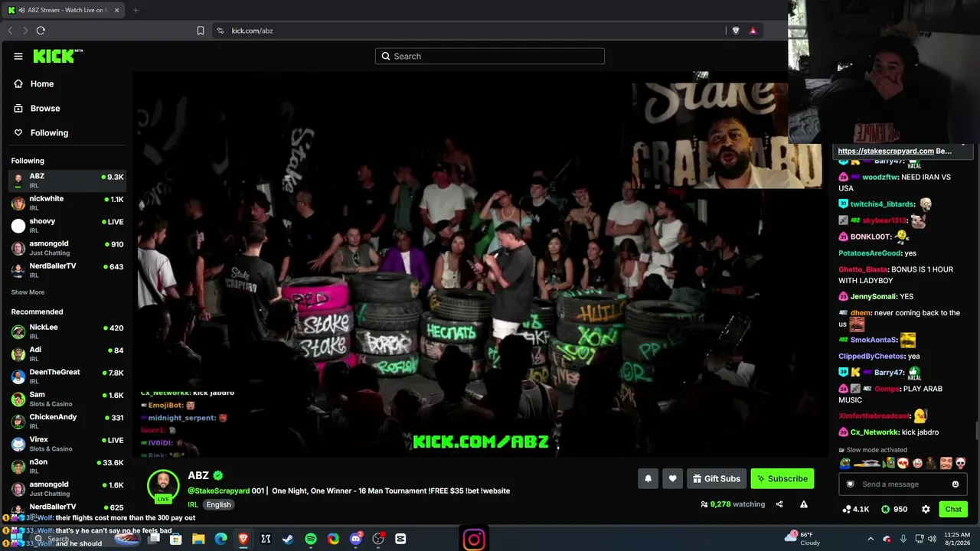Viewport: 980px width, 551px height.
Task: Click the watching viewer count
Action: coord(733,504)
